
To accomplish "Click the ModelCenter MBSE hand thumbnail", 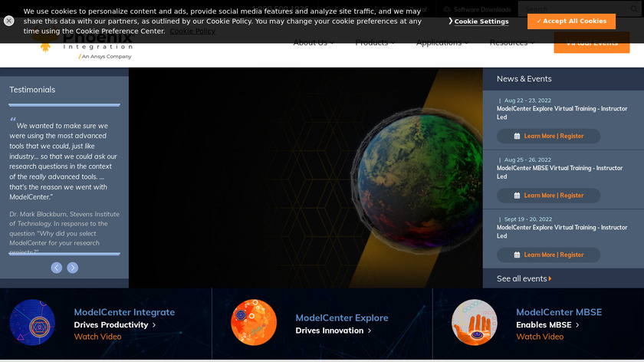I will 475,322.
